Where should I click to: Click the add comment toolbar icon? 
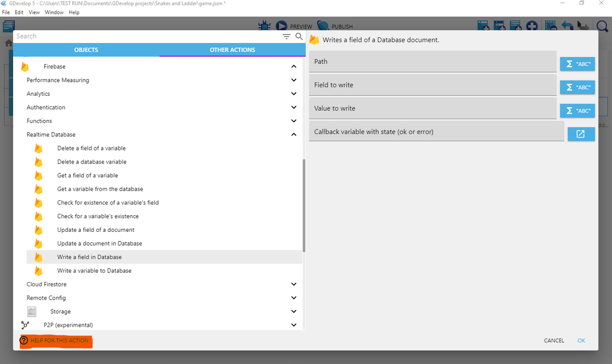(x=516, y=26)
